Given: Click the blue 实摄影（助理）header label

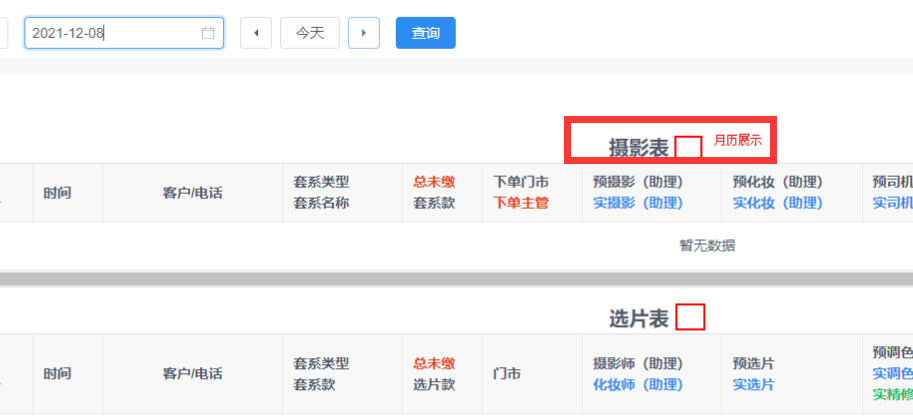Looking at the screenshot, I should tap(638, 203).
